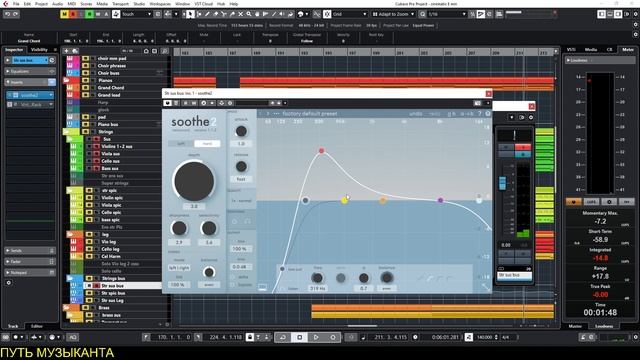Open the 1/16 quantize preset dropdown
640x360 pixels.
(x=447, y=14)
